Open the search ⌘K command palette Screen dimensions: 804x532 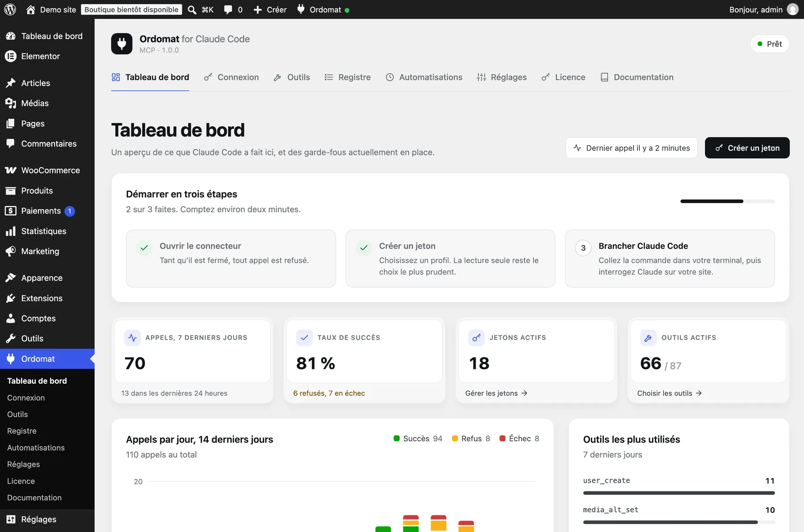pos(201,9)
